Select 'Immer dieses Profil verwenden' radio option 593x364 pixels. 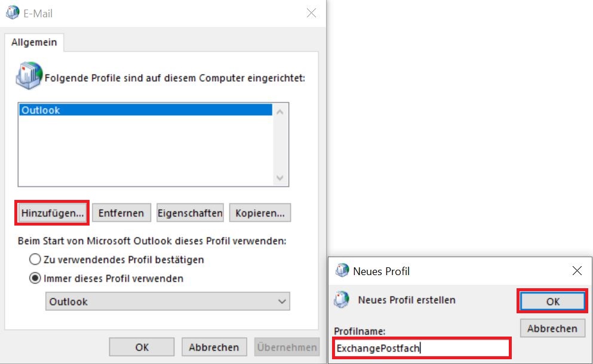point(35,279)
